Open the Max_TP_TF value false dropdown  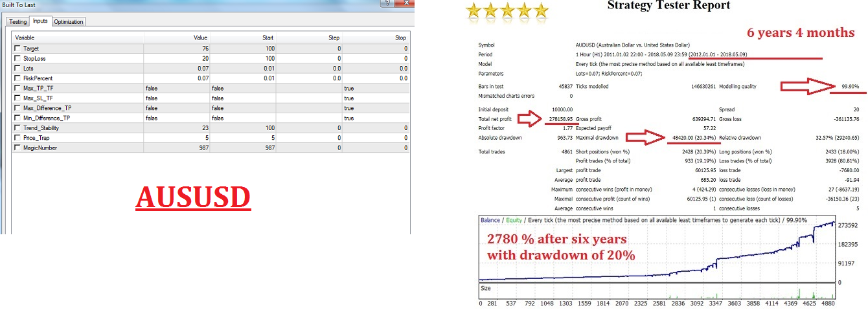(177, 88)
